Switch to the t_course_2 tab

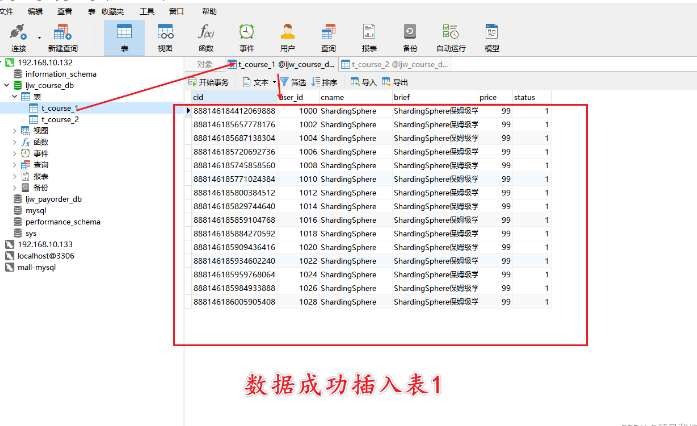(x=395, y=64)
